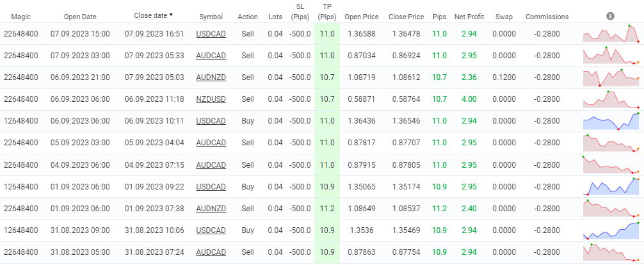Sort table by Symbol column header

[211, 17]
